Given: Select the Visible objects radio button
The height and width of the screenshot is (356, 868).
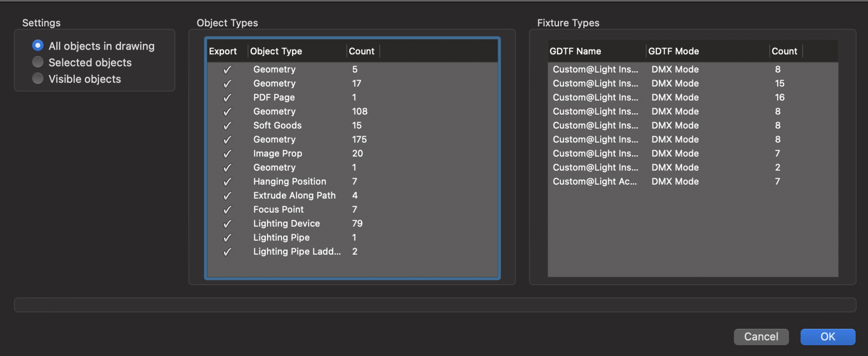Looking at the screenshot, I should [38, 78].
